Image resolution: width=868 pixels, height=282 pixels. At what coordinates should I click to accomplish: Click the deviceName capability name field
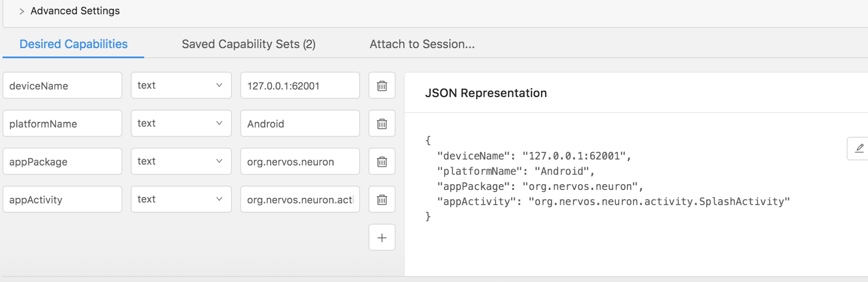pyautogui.click(x=62, y=86)
